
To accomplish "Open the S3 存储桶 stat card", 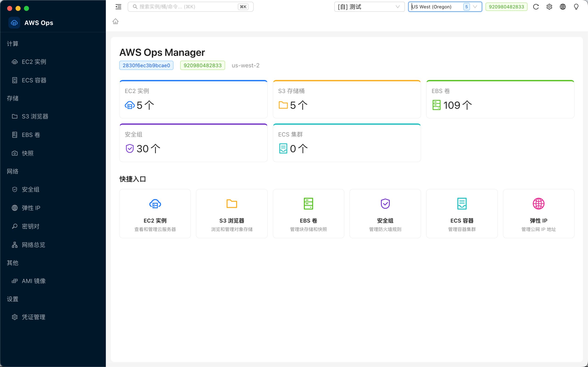I will [x=347, y=99].
